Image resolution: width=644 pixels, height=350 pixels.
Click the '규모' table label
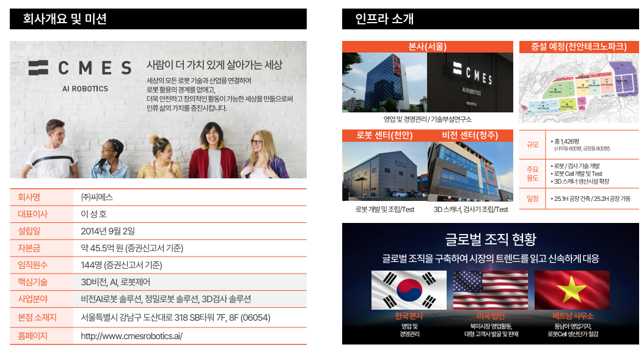(x=533, y=145)
